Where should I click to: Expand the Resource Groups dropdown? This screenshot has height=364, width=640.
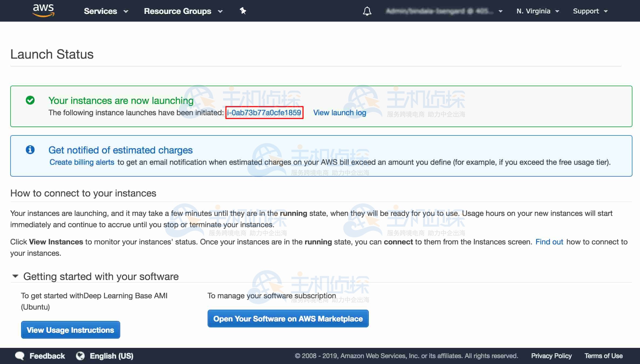183,11
